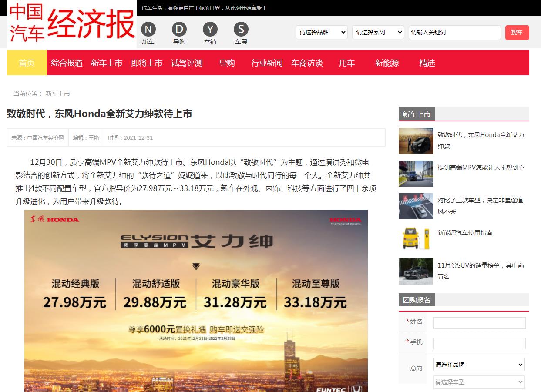Select the 团购报名 section tab header
Image resolution: width=541 pixels, height=392 pixels.
click(x=417, y=300)
